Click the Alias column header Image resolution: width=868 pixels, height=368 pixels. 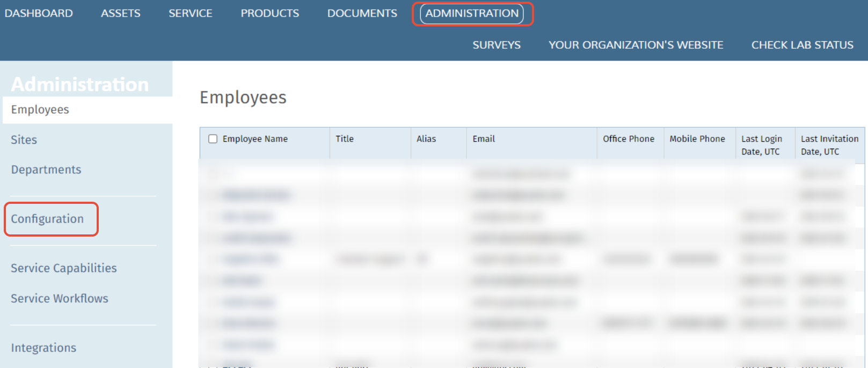point(426,139)
